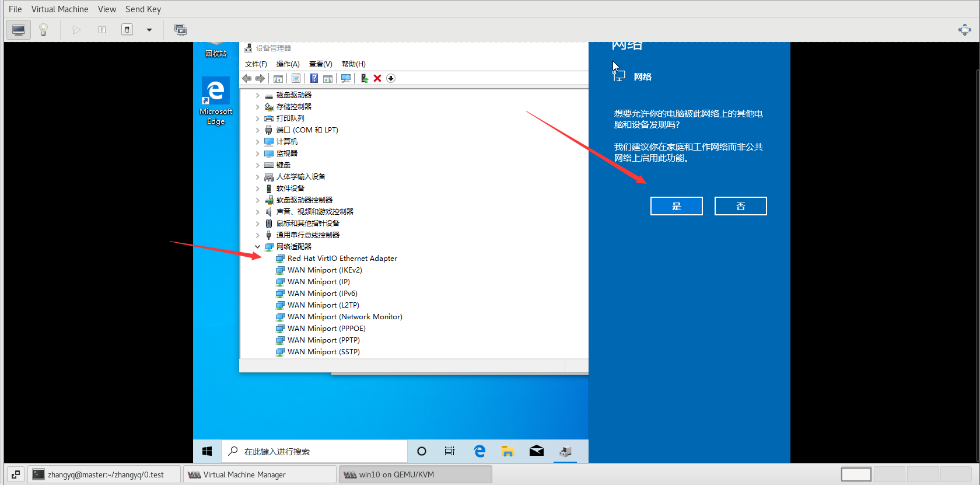980x485 pixels.
Task: Open 文件(F) menu in Device Manager
Action: pyautogui.click(x=256, y=64)
